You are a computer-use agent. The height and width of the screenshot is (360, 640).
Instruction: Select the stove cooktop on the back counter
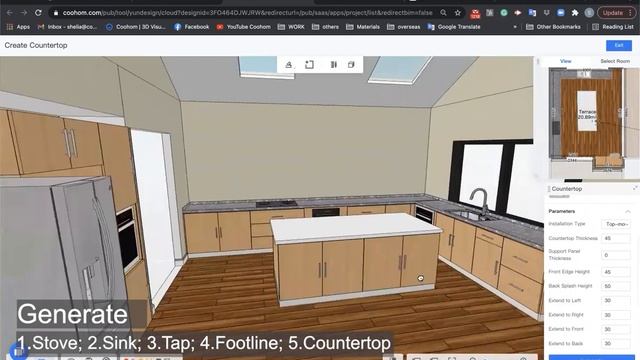(276, 203)
